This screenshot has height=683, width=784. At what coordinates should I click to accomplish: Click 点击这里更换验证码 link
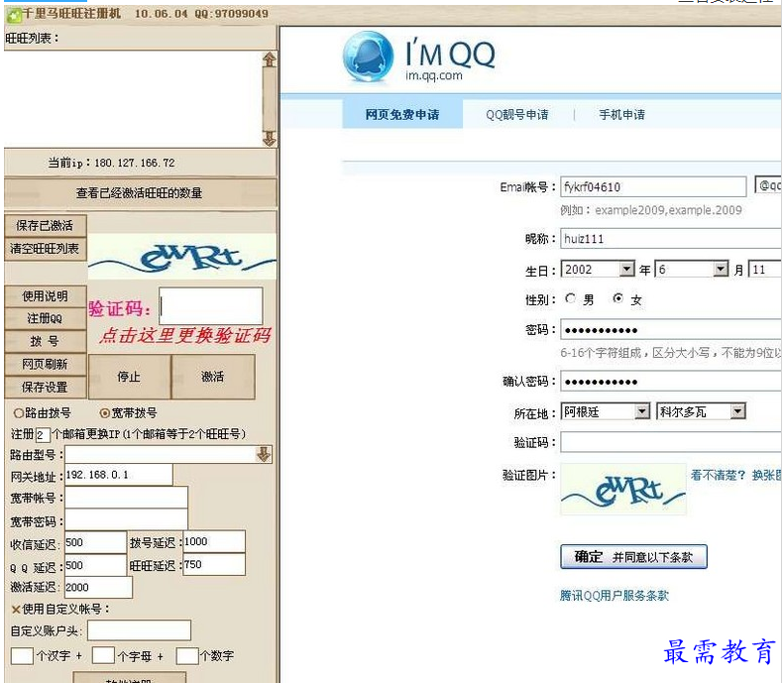185,335
